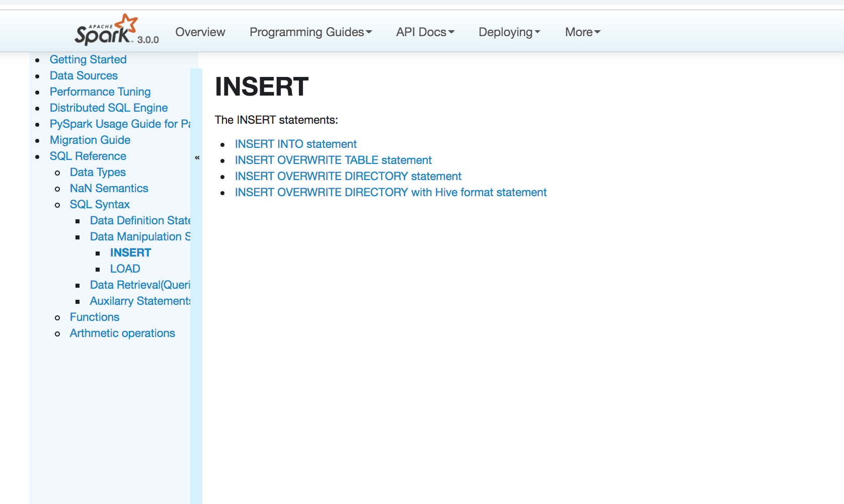Go to Functions in the sidebar
Image resolution: width=844 pixels, height=504 pixels.
click(95, 317)
